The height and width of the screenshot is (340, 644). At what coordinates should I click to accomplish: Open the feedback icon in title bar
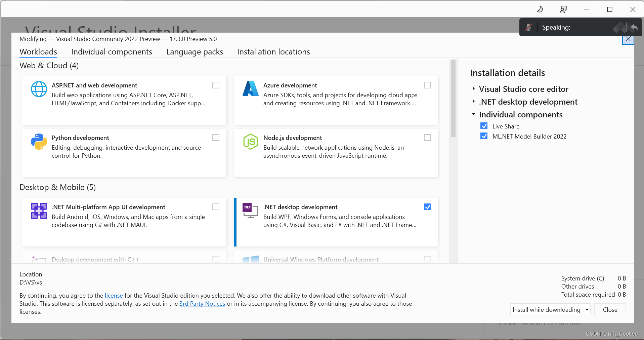click(x=563, y=9)
